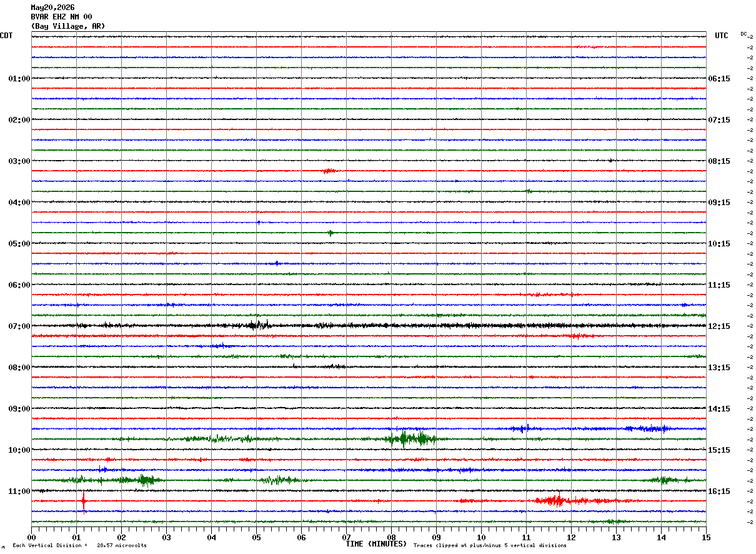Viewport: 756px width, 554px height.
Task: Click the red small event on 03:00 trace
Action: pos(329,171)
